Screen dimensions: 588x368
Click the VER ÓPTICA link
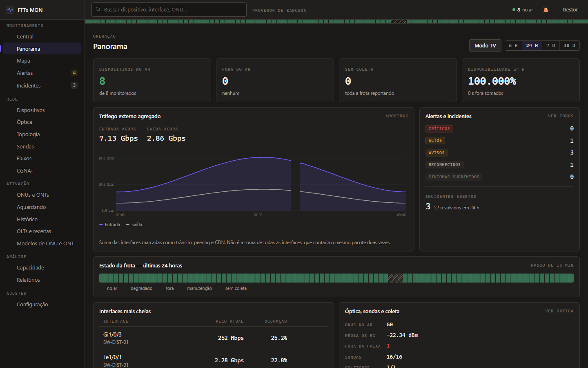click(x=559, y=311)
